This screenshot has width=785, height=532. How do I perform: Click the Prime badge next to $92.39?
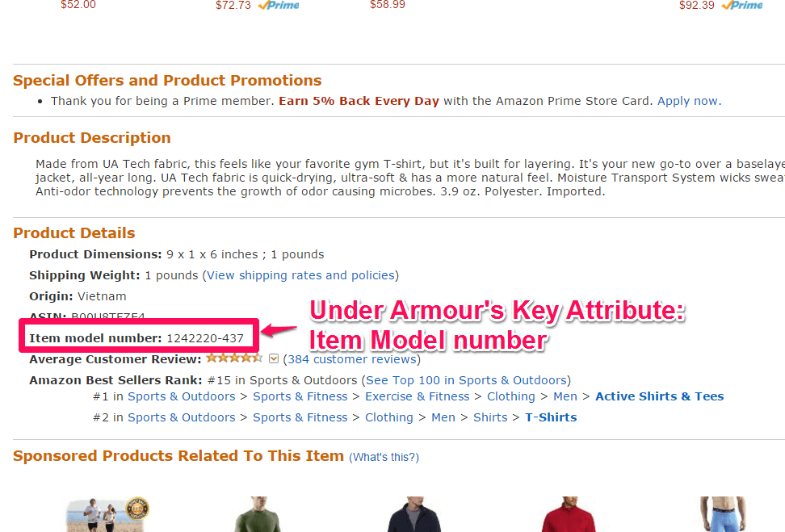click(742, 5)
